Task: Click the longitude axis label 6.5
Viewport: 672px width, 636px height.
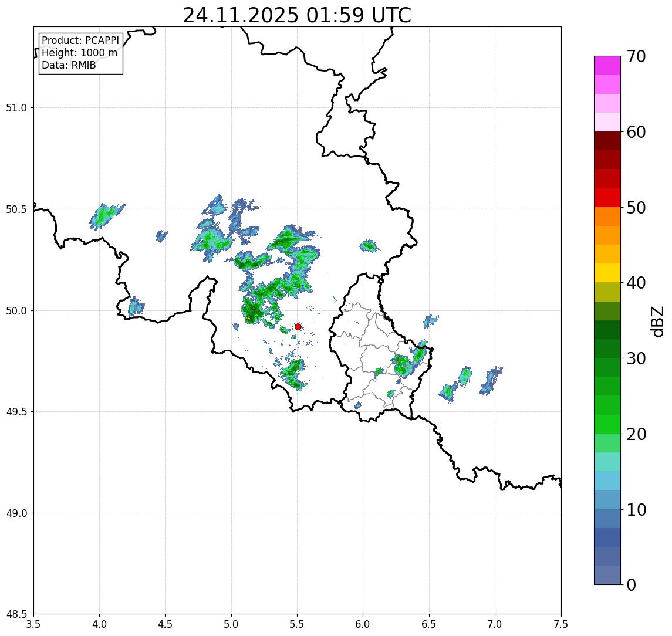Action: coord(429,624)
